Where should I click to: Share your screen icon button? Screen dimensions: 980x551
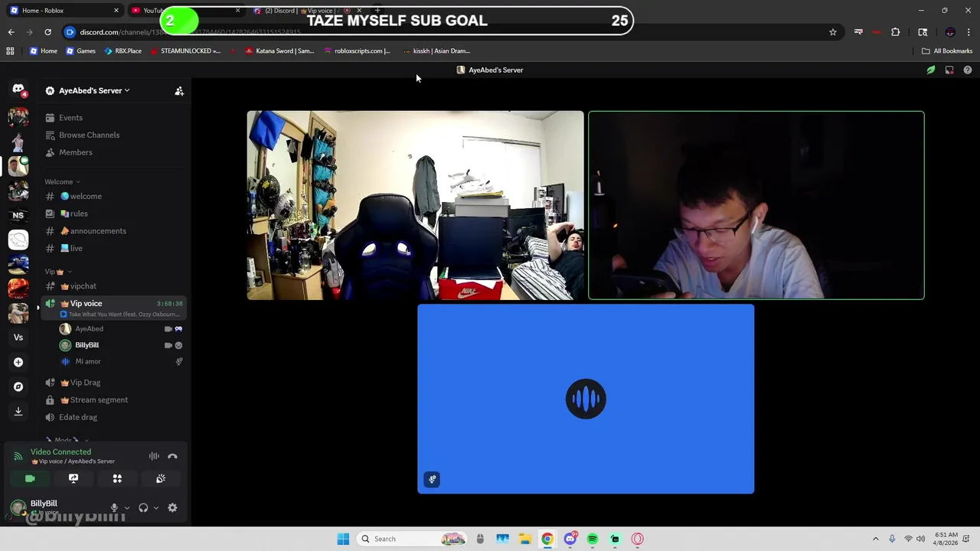[73, 478]
